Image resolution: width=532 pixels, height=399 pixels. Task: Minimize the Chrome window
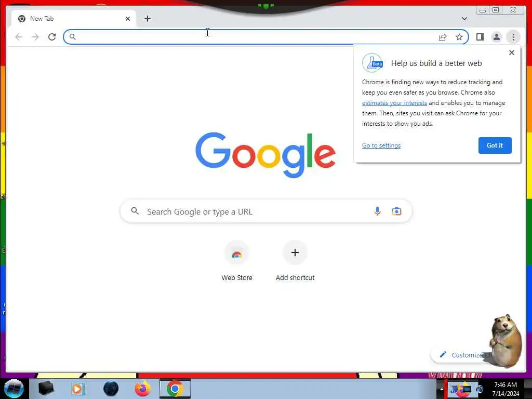click(x=482, y=10)
